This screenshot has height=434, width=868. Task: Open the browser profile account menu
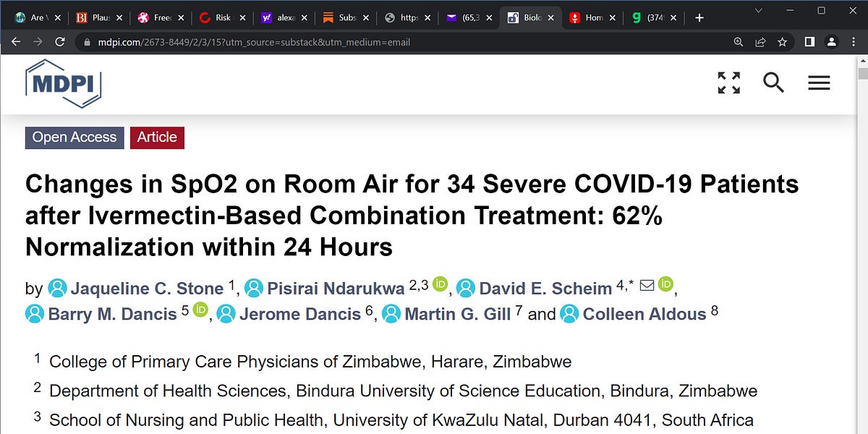831,42
